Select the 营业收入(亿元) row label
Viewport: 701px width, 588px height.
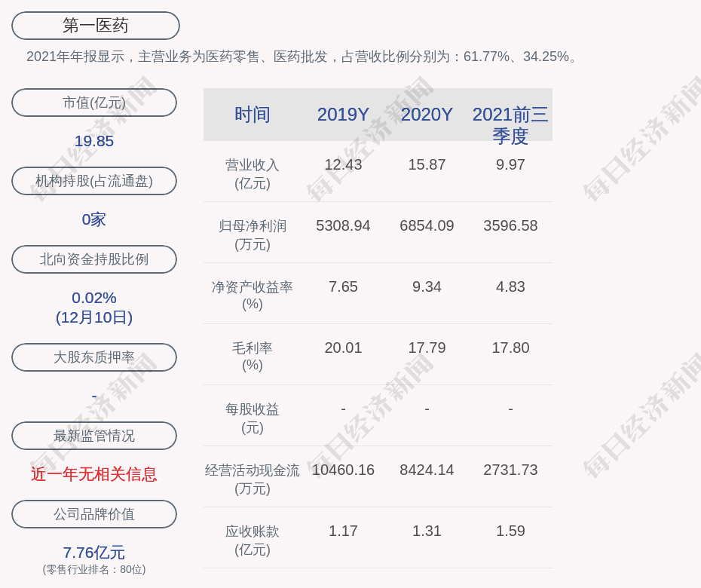253,174
